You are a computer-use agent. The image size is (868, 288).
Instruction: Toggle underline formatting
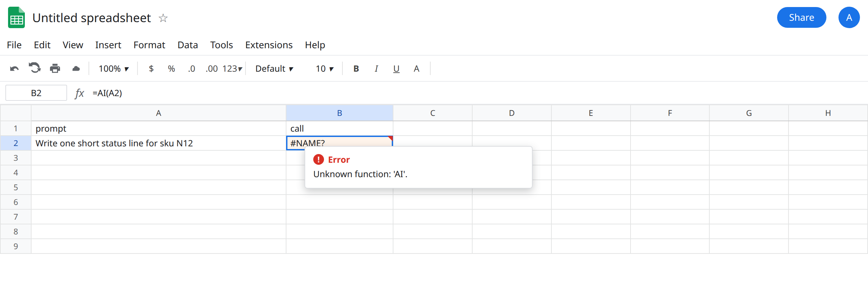[396, 69]
